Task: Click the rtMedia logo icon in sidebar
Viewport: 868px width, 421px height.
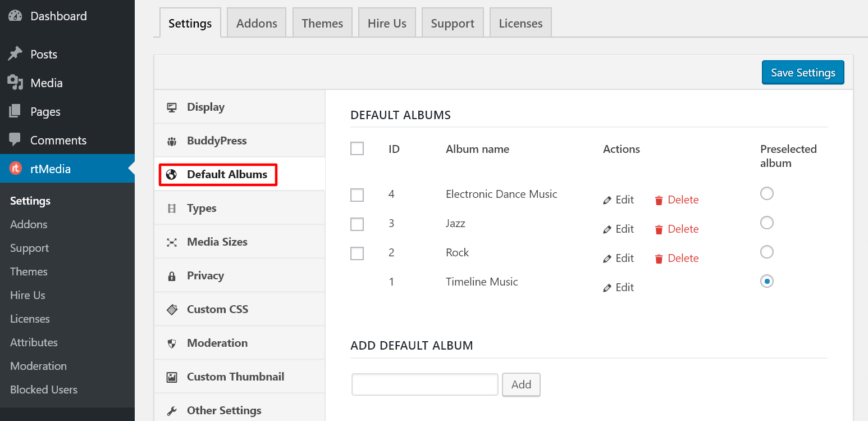Action: coord(15,168)
